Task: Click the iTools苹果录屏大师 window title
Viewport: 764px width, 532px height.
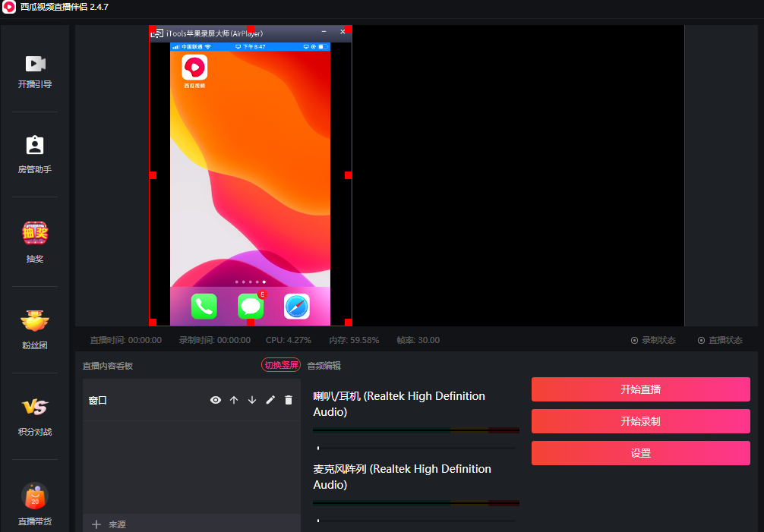Action: [x=214, y=33]
